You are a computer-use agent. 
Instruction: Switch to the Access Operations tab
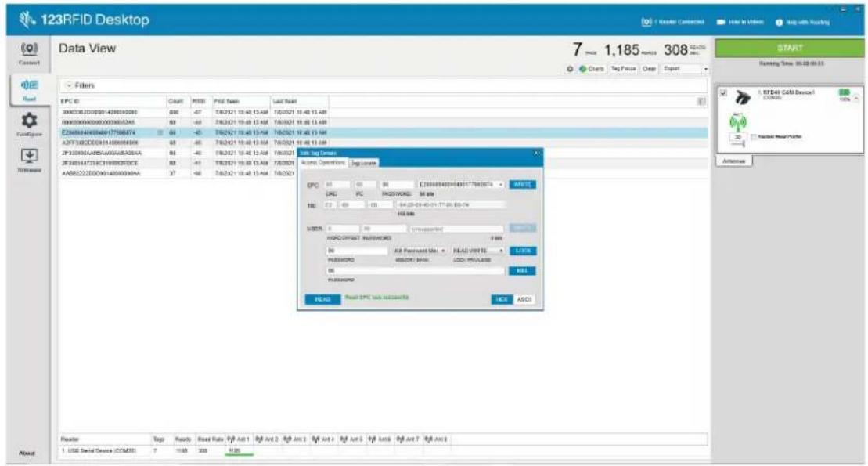[322, 163]
